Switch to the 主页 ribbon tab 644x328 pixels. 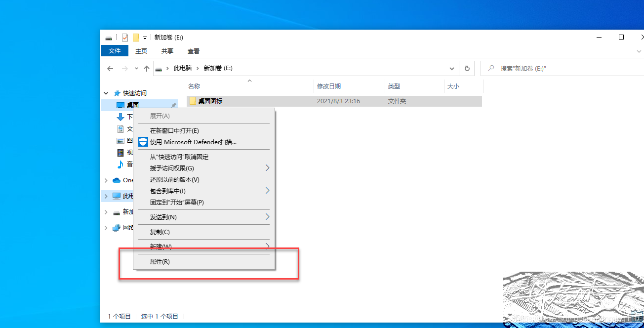point(141,51)
